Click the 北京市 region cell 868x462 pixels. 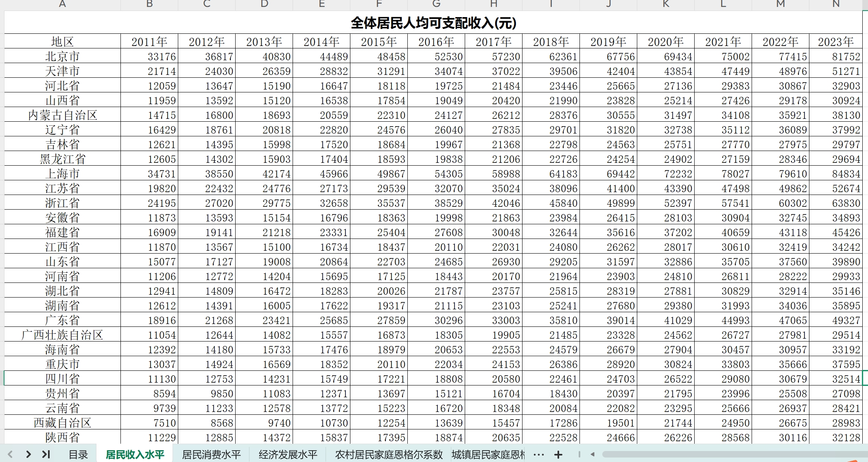[x=62, y=56]
